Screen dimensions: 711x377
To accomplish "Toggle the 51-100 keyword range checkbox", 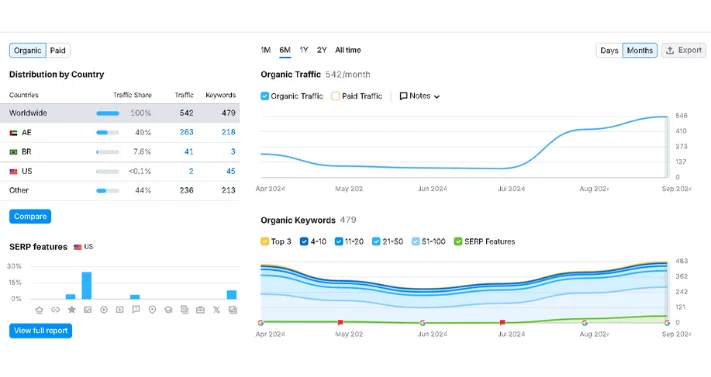I will 416,241.
